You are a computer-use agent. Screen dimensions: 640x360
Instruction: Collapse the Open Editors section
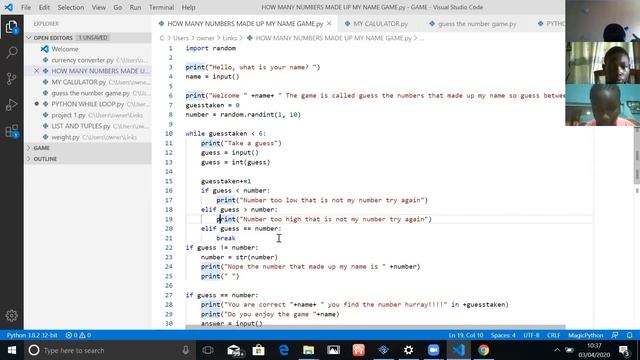88,38
